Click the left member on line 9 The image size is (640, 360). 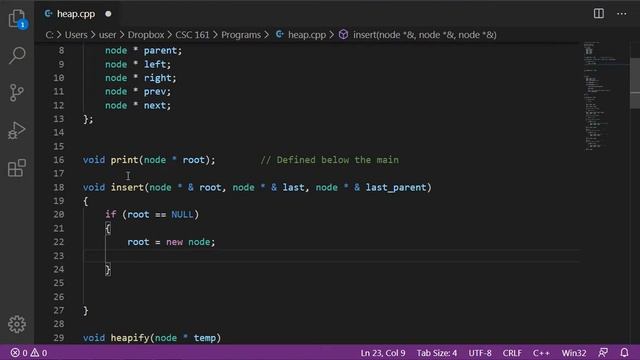click(x=155, y=64)
